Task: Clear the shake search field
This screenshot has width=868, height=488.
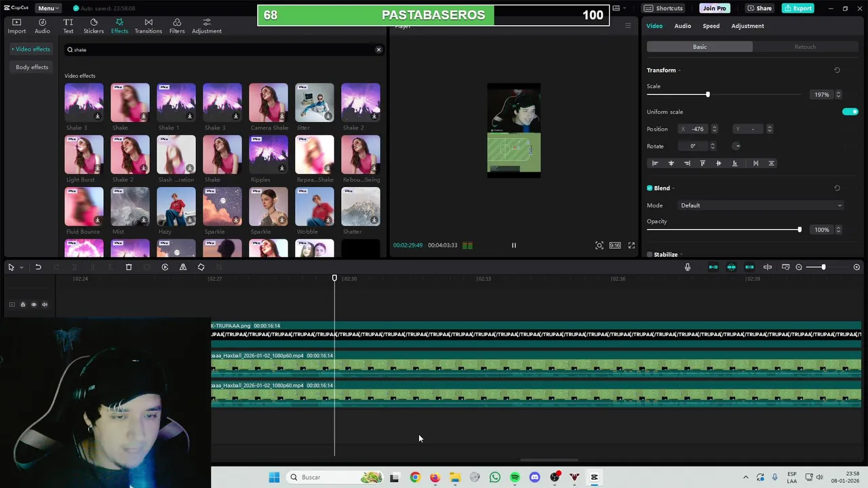Action: point(378,49)
